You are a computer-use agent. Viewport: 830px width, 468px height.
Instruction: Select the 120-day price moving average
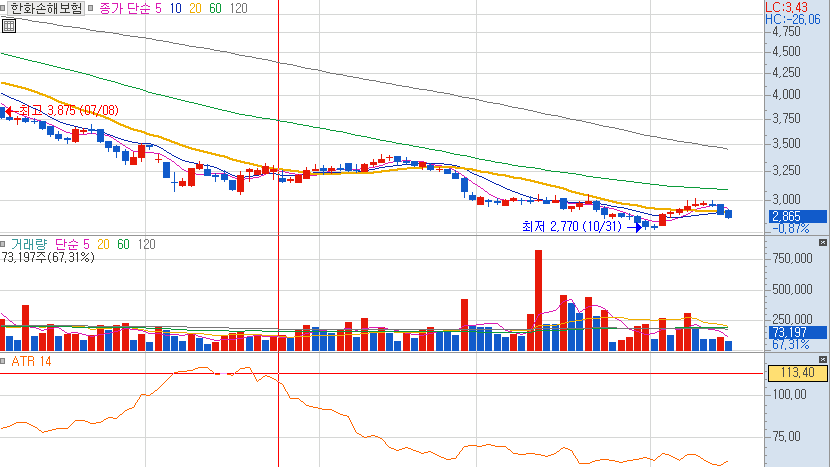click(239, 8)
